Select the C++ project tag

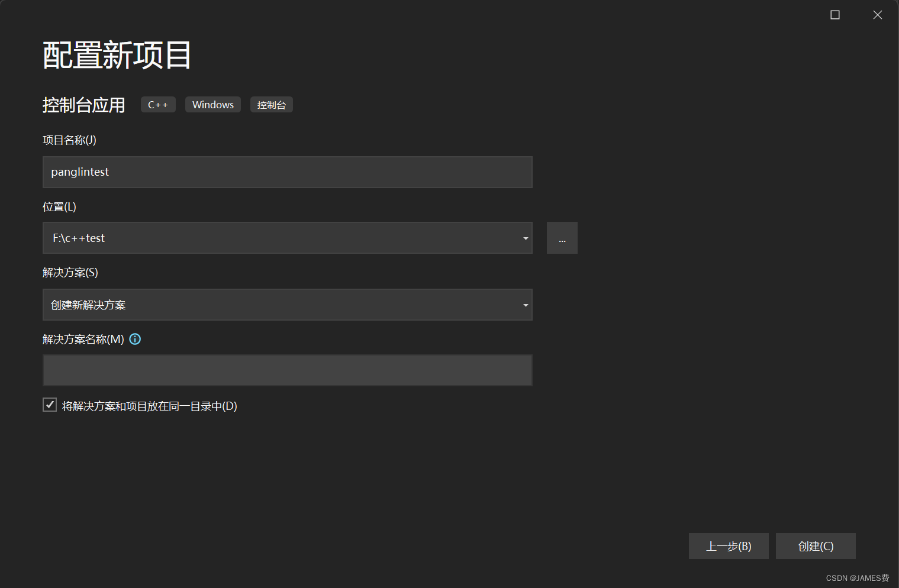click(x=157, y=104)
